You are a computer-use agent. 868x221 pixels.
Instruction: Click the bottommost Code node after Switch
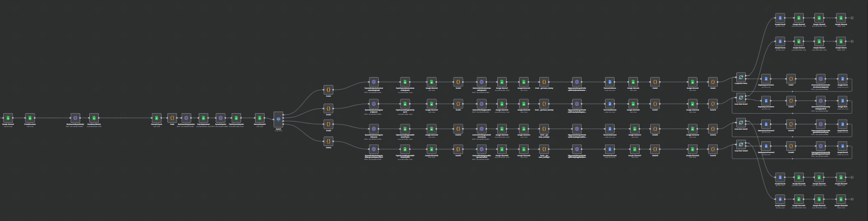click(328, 141)
